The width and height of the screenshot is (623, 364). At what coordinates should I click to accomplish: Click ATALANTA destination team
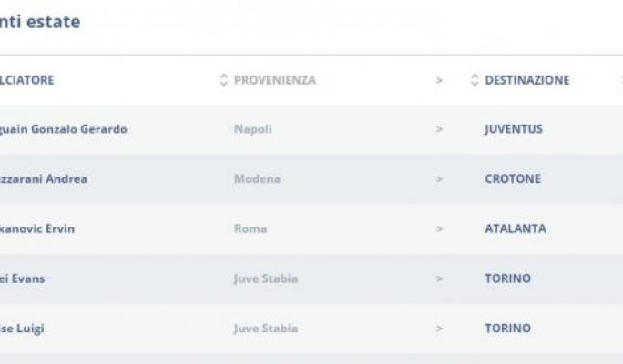(x=516, y=228)
